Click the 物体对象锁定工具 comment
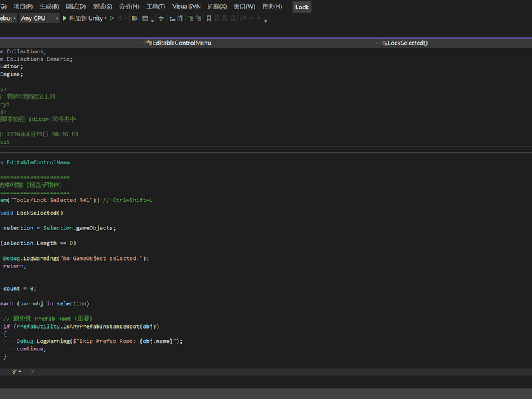 coord(31,96)
